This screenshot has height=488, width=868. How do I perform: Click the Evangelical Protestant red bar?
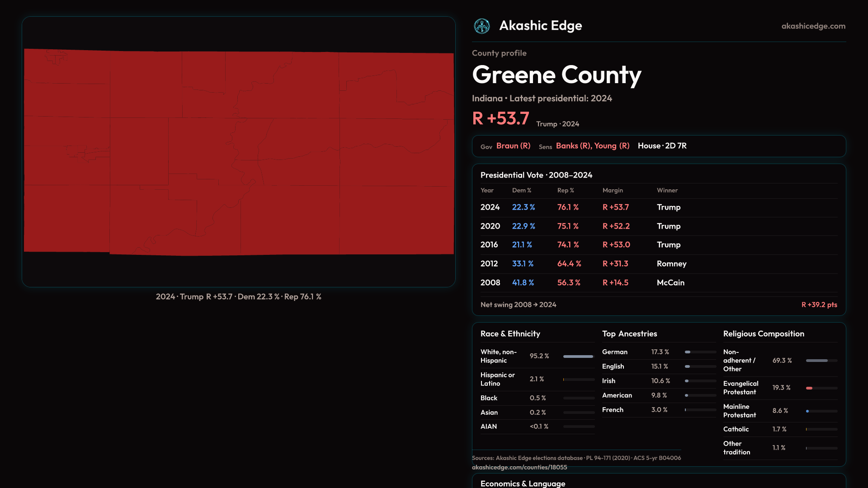point(809,388)
